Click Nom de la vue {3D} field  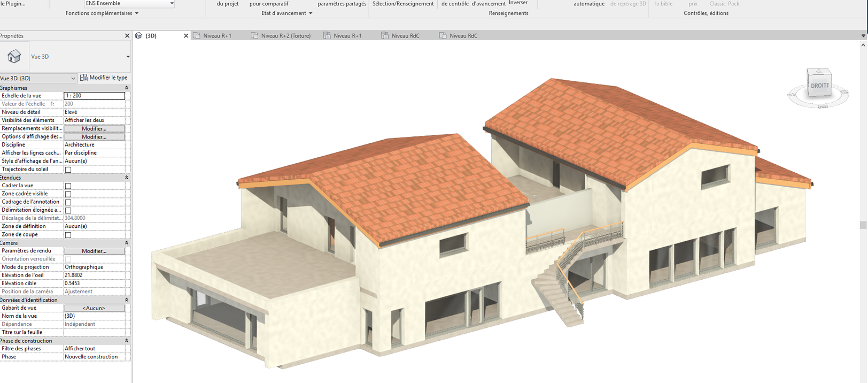pyautogui.click(x=94, y=316)
